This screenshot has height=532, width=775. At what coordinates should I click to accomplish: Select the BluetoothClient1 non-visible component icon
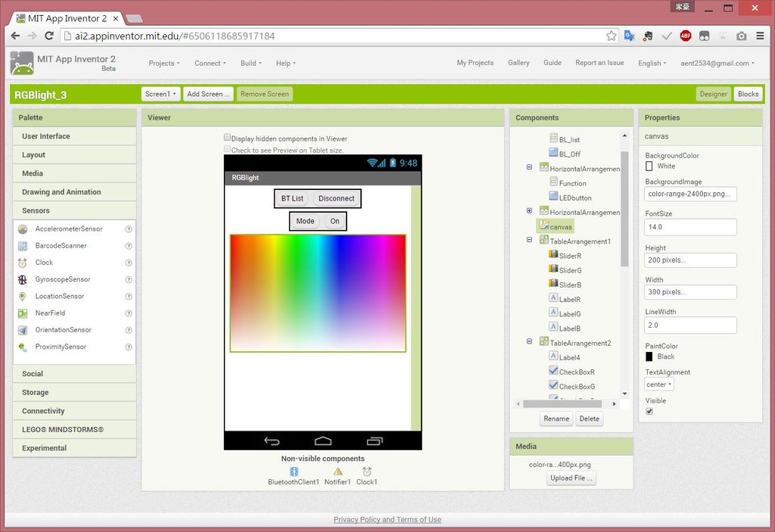294,471
